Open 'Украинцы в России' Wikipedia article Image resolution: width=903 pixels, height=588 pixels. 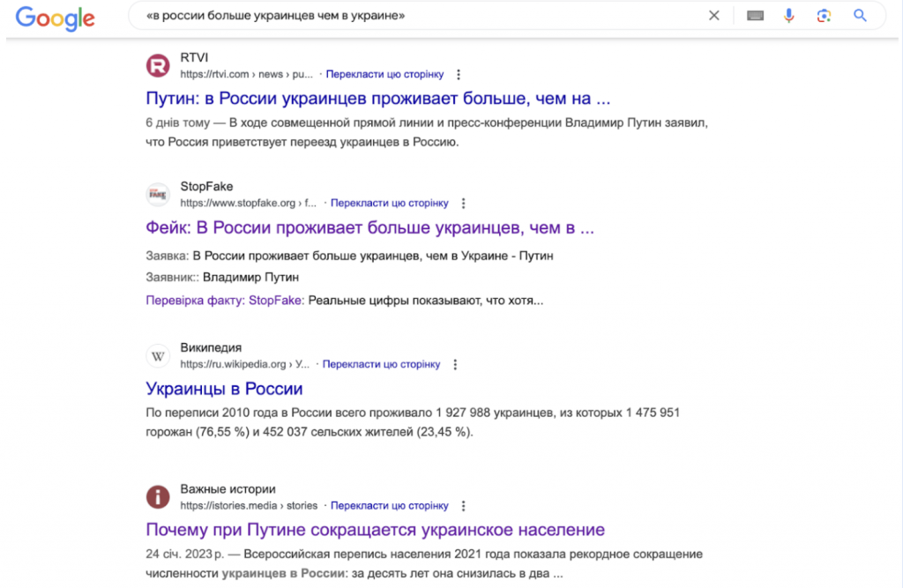tap(224, 389)
